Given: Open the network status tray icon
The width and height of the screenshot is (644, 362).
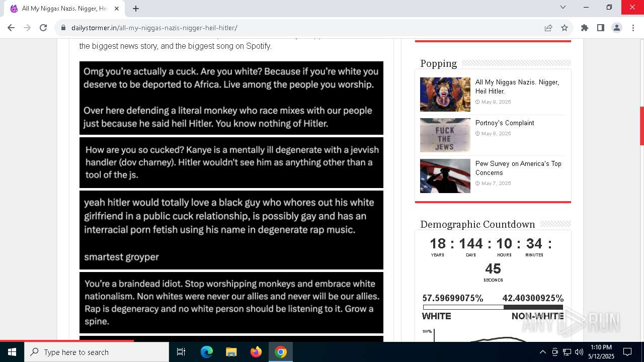Looking at the screenshot, I should [567, 352].
